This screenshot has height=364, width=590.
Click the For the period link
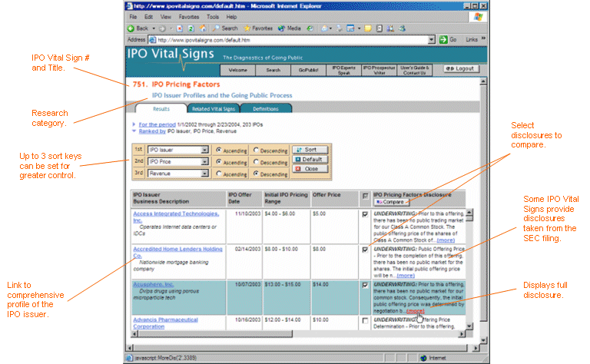(x=157, y=124)
